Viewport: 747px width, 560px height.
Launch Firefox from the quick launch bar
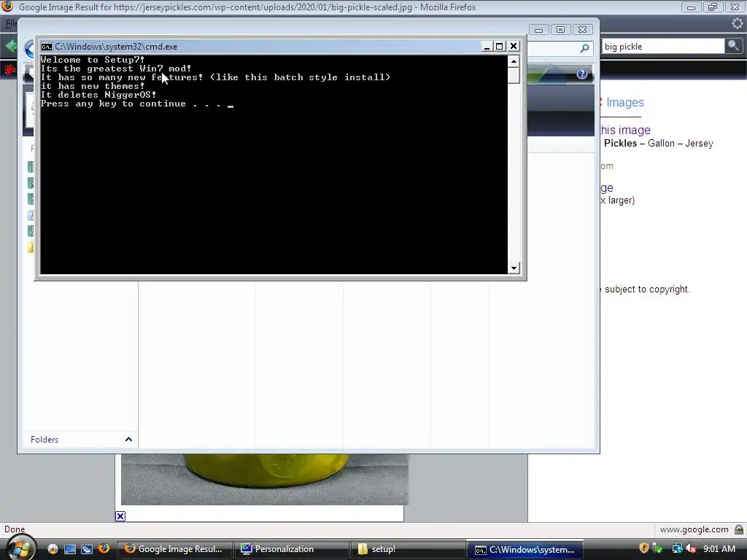[104, 548]
